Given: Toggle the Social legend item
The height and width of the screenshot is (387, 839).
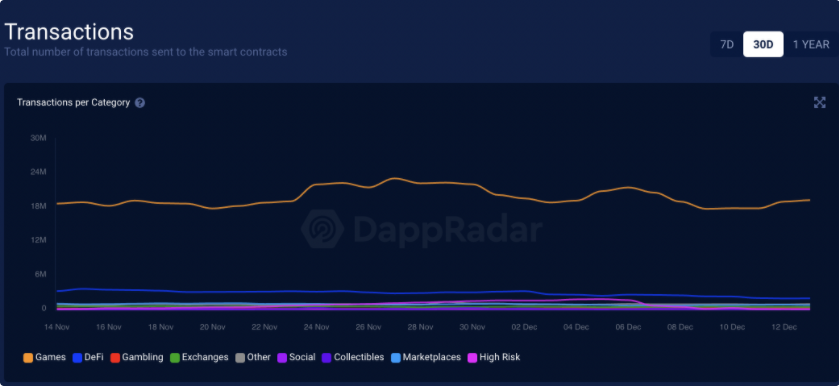Looking at the screenshot, I should tap(296, 357).
